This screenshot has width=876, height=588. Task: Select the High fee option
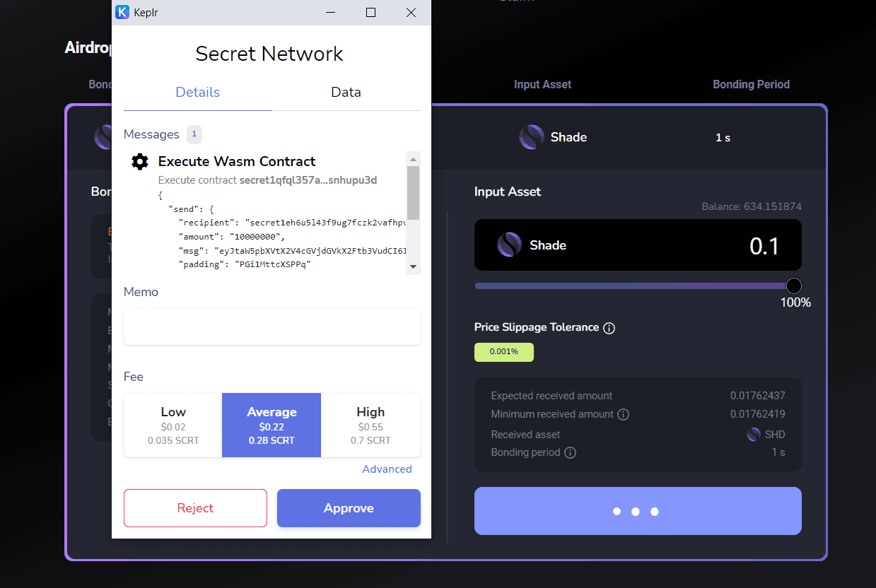(x=370, y=425)
